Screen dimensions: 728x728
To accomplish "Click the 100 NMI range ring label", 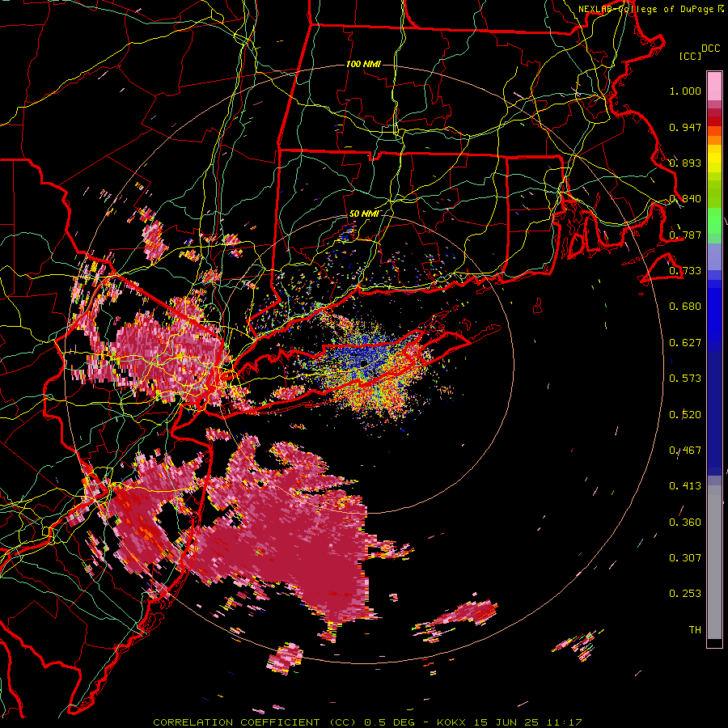I will coord(363,64).
